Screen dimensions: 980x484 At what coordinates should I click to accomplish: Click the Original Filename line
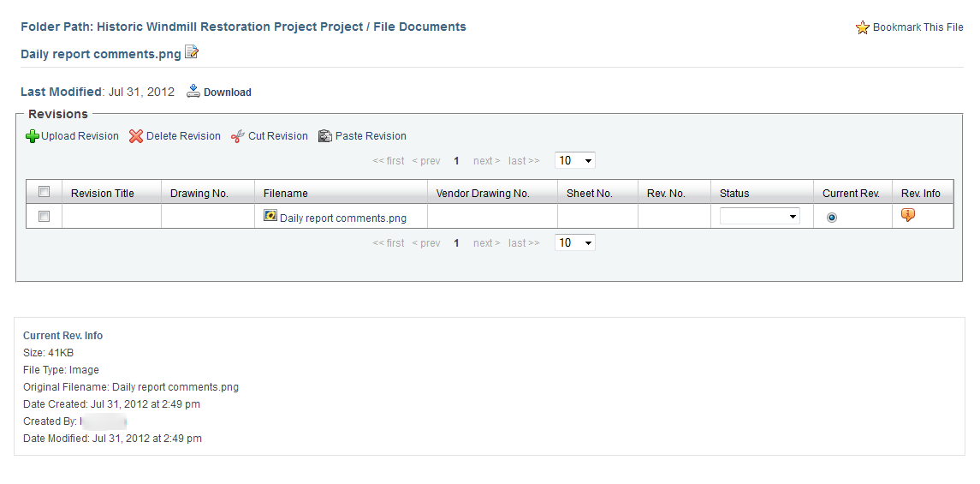click(131, 387)
